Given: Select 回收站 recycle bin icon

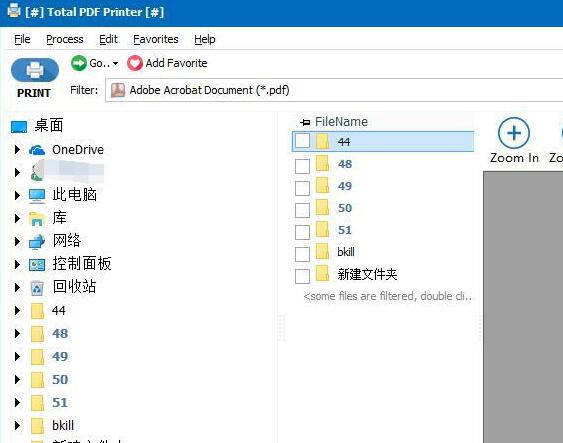Looking at the screenshot, I should click(x=37, y=288).
